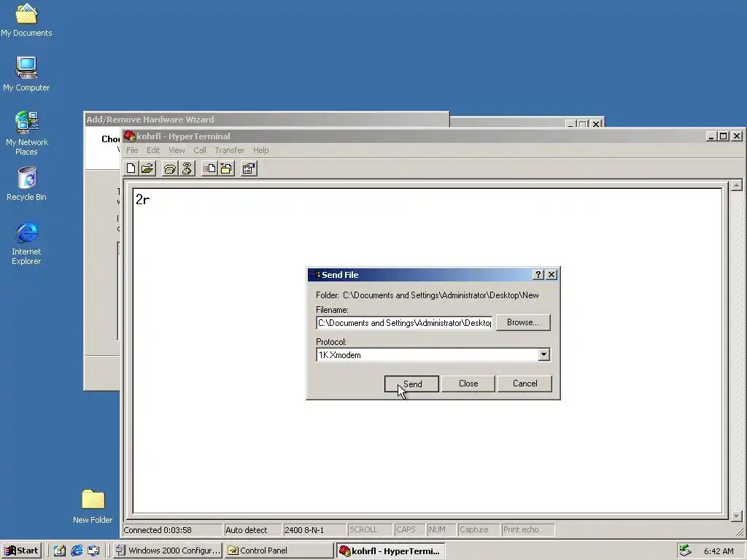Click the Properties toolbar icon
The image size is (747, 560).
pyautogui.click(x=248, y=168)
